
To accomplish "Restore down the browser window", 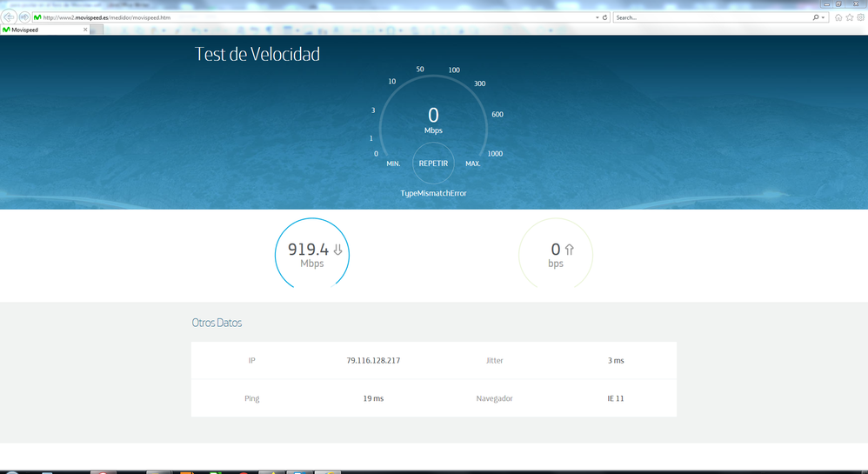I will pos(838,3).
